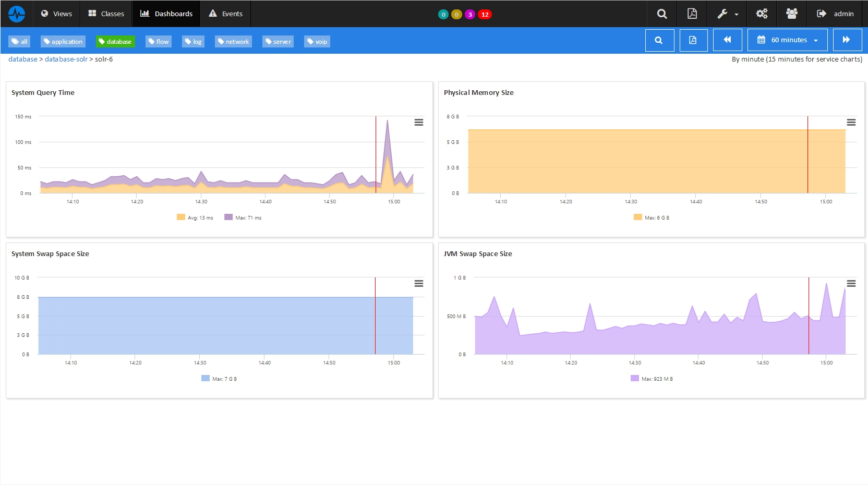The width and height of the screenshot is (868, 485).
Task: Toggle Max 71 ms legend swatch
Action: pos(228,217)
